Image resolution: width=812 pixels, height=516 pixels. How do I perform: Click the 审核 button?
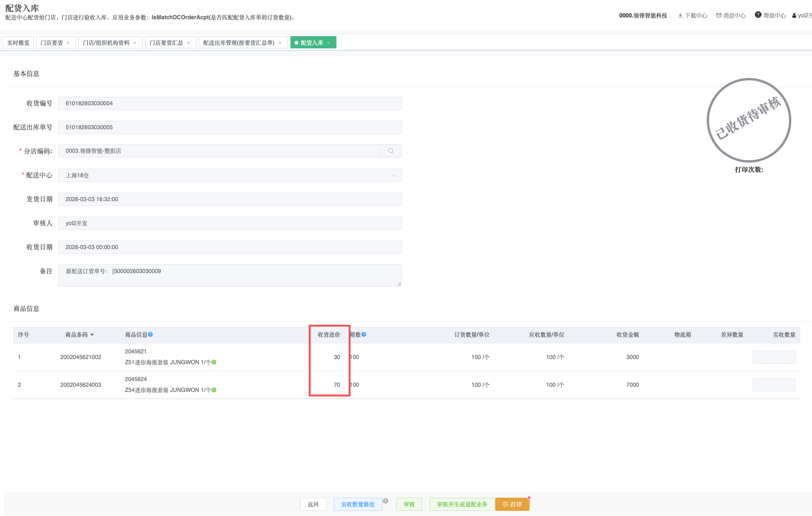pos(409,504)
